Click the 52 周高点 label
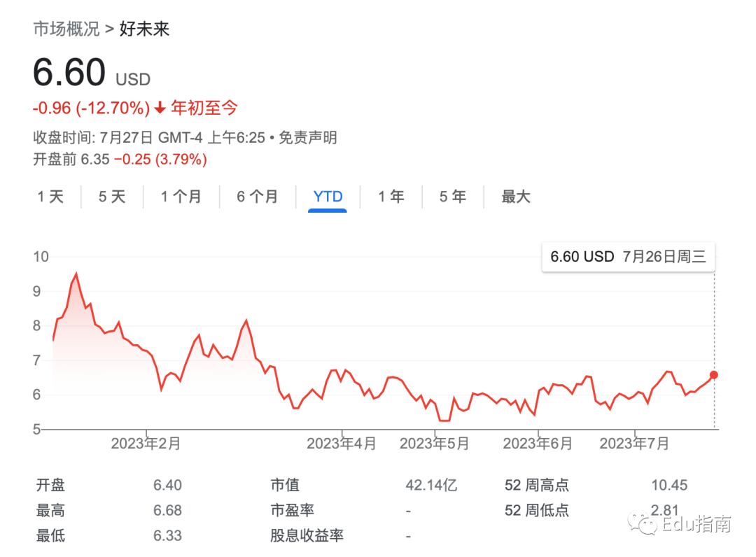Image resolution: width=756 pixels, height=557 pixels. (x=537, y=485)
